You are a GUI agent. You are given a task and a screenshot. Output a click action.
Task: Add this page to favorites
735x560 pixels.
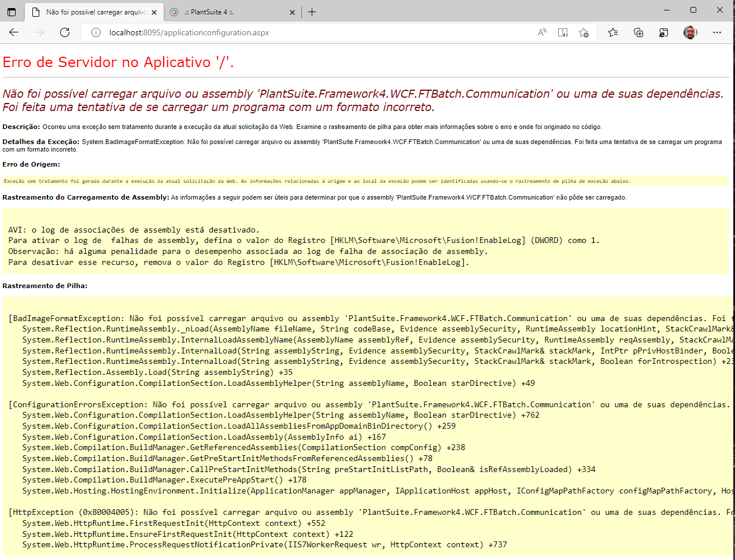583,32
